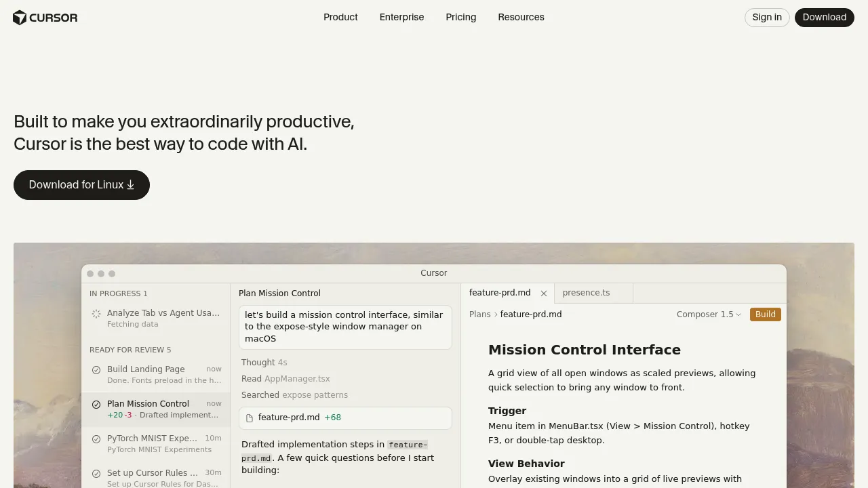Open the Enterprise navigation item

[x=401, y=18]
